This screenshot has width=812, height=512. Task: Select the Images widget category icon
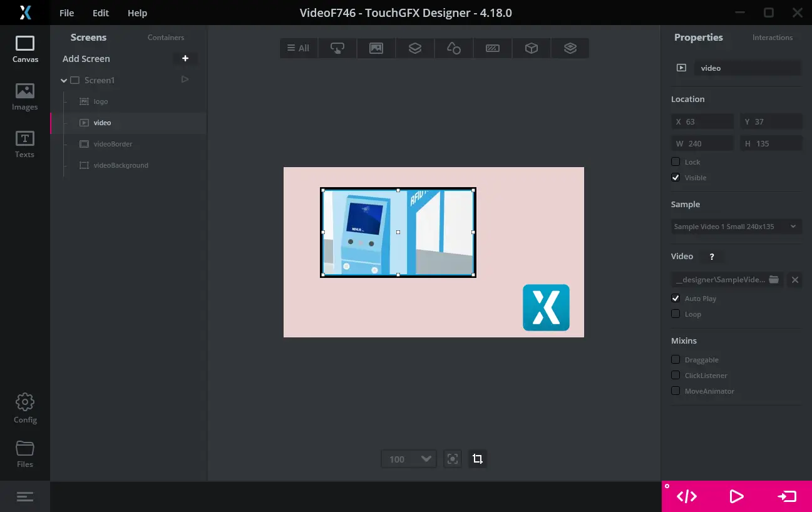tap(376, 48)
